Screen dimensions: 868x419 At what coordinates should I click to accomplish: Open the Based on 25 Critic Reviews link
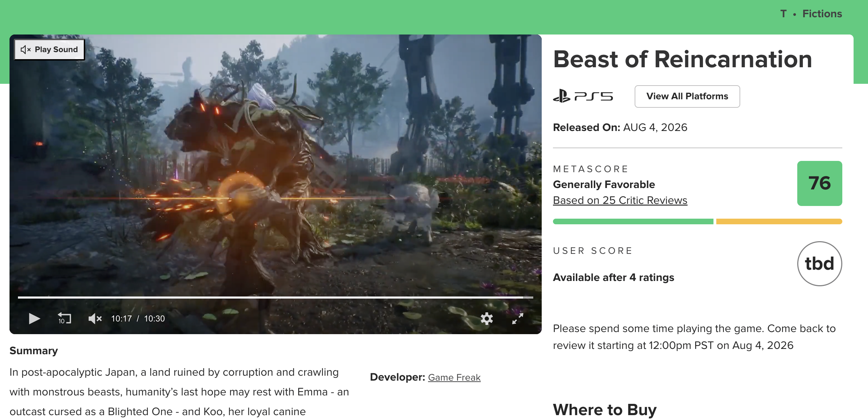620,200
